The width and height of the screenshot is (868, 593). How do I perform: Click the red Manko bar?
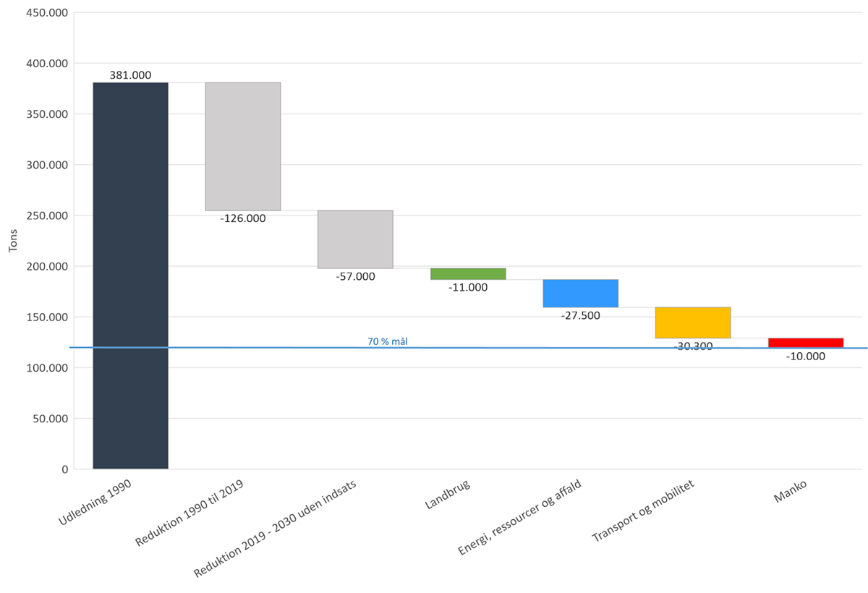tap(805, 342)
